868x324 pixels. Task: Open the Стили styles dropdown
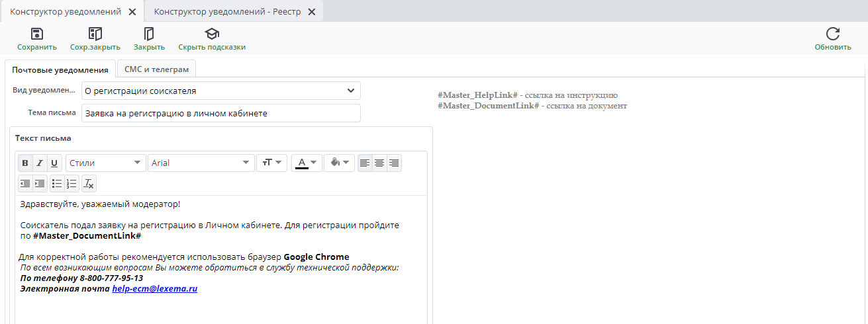[x=106, y=163]
